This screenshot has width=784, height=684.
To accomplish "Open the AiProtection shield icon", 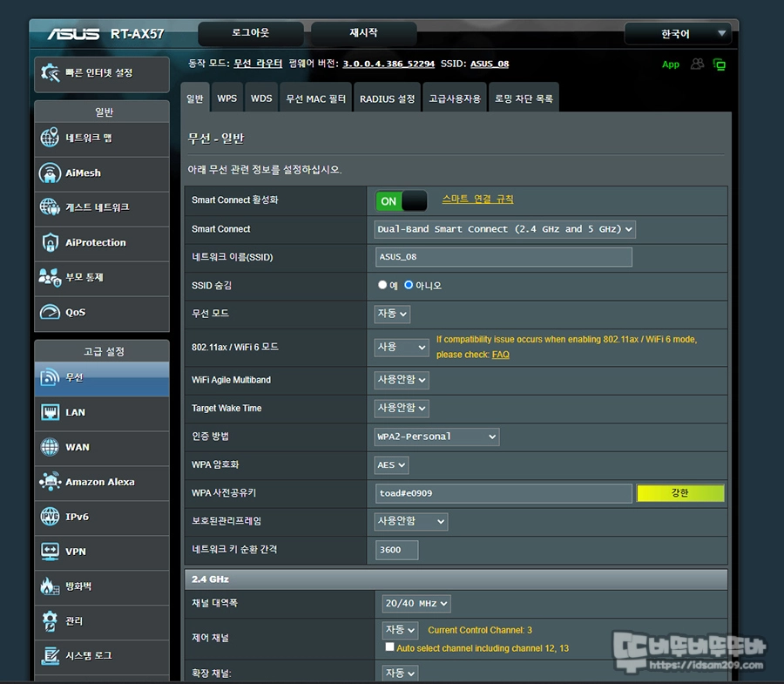I will (50, 242).
